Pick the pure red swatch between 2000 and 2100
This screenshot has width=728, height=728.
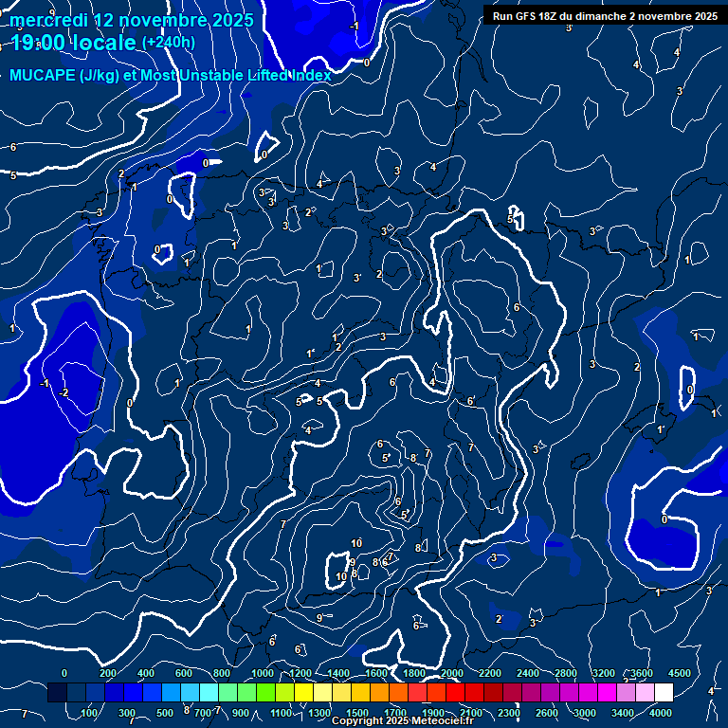click(455, 692)
